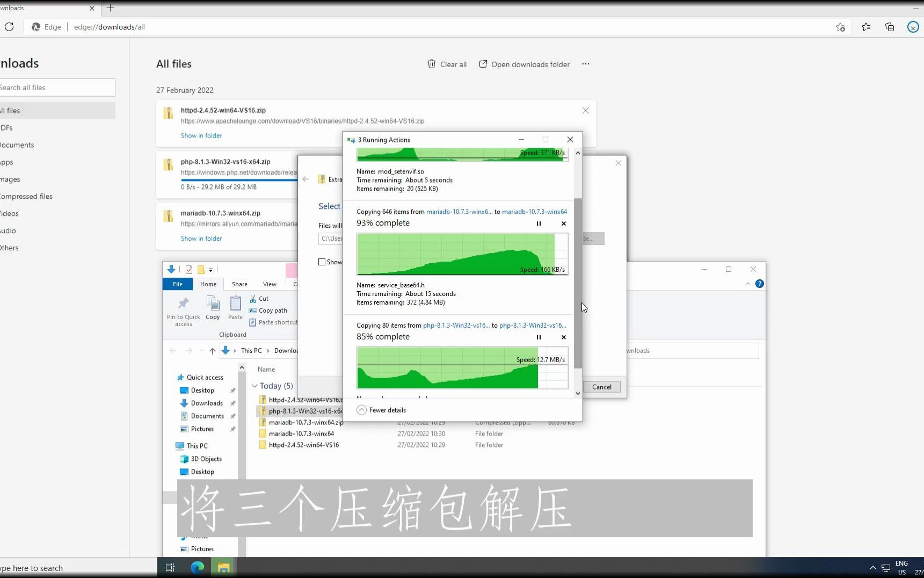Open Collections in the Edge toolbar

pyautogui.click(x=890, y=27)
